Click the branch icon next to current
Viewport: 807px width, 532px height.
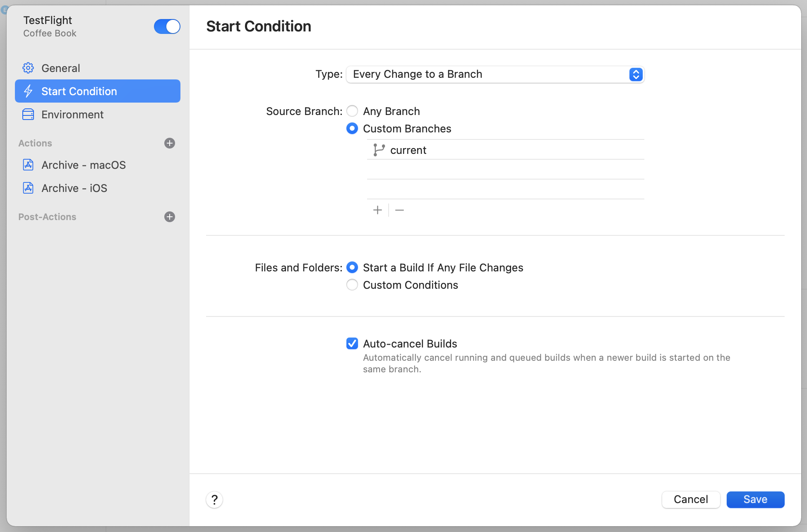click(x=379, y=150)
